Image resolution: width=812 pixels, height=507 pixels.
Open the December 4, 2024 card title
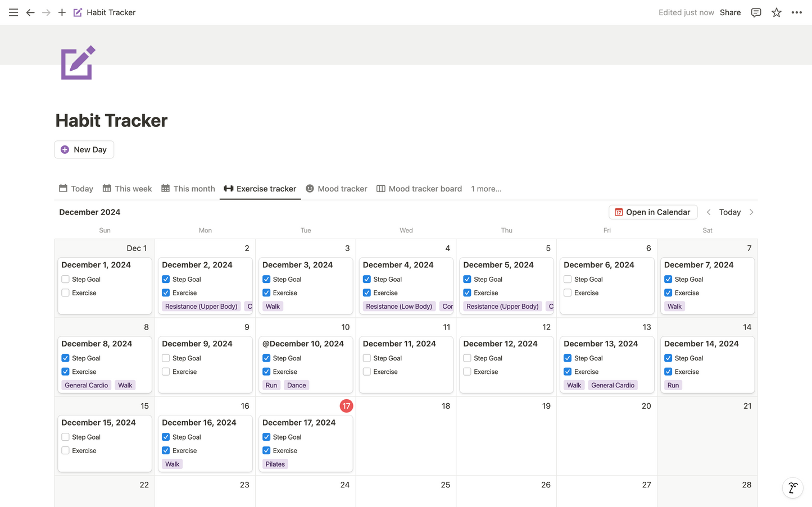[398, 264]
